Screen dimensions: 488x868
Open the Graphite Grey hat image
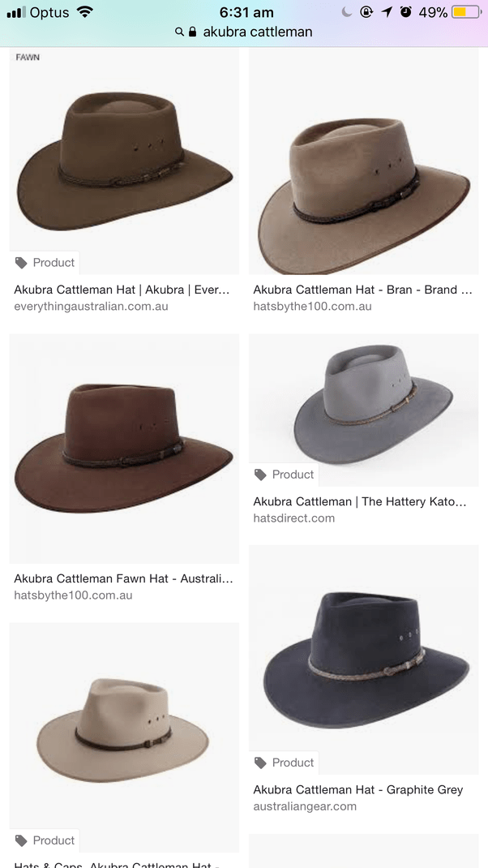(x=363, y=660)
